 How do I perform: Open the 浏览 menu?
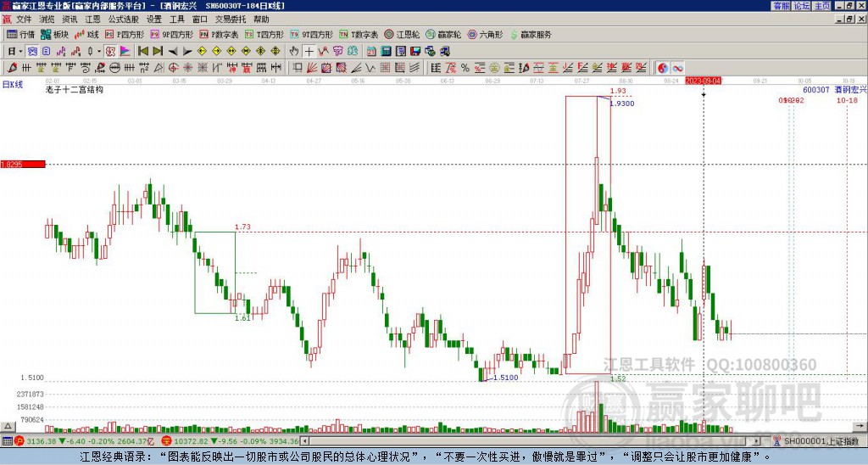click(47, 20)
